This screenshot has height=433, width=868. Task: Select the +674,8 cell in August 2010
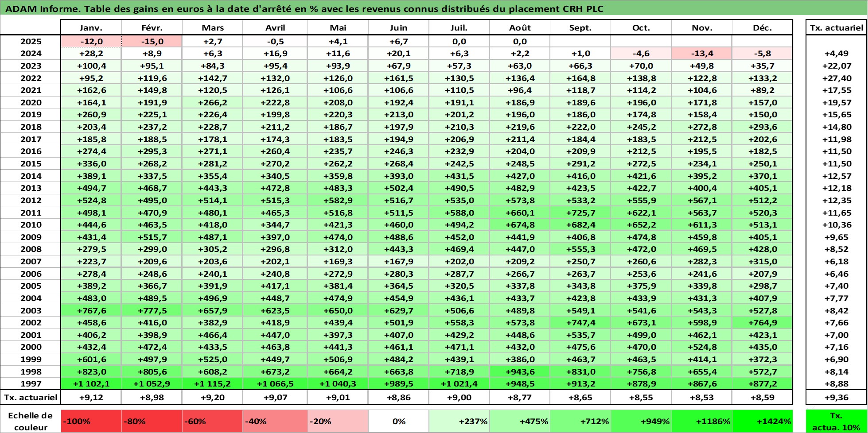click(x=520, y=224)
